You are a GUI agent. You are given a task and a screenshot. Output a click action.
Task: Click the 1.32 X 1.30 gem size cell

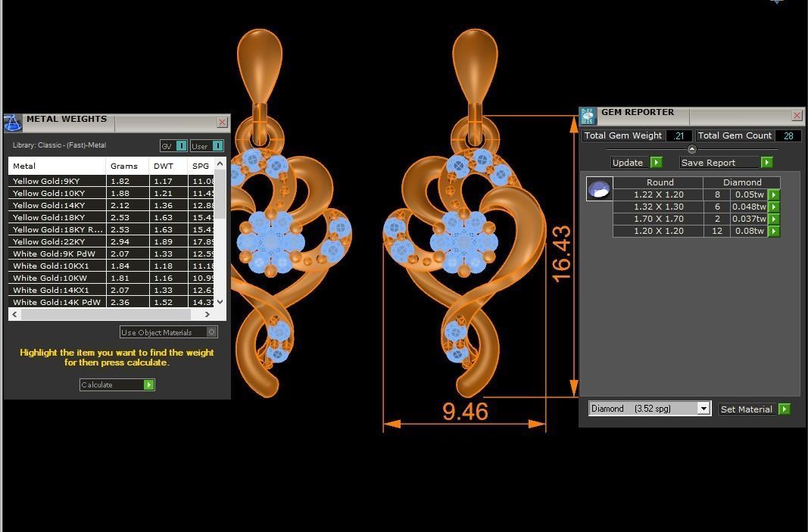(658, 207)
